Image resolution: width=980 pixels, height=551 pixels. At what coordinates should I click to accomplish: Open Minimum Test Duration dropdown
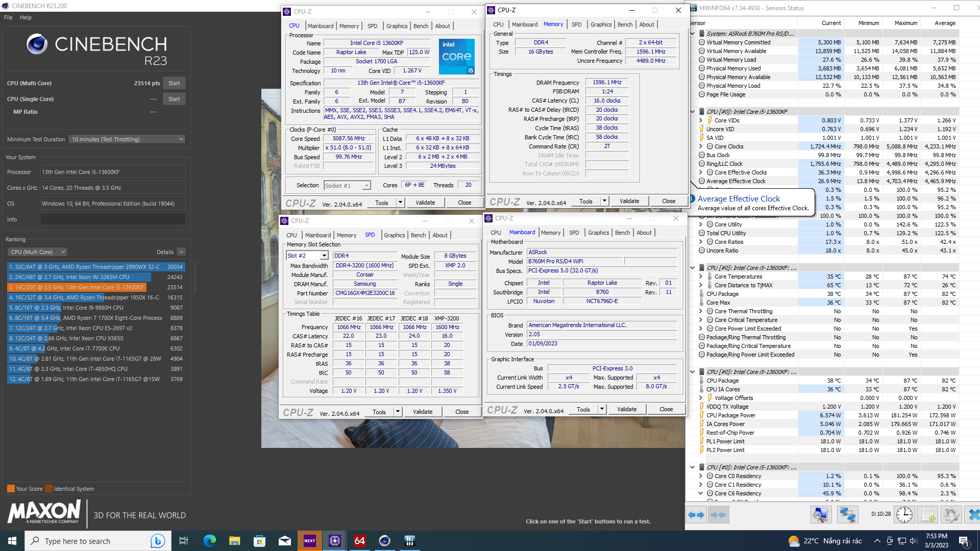(x=127, y=139)
